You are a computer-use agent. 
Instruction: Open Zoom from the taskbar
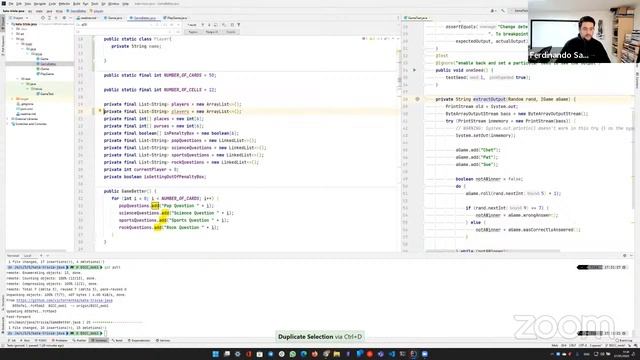click(x=424, y=354)
